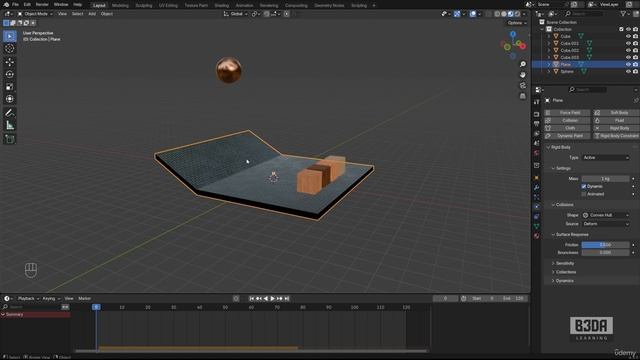This screenshot has height=360, width=640.
Task: Switch to the Shading workspace tab
Action: pyautogui.click(x=222, y=5)
